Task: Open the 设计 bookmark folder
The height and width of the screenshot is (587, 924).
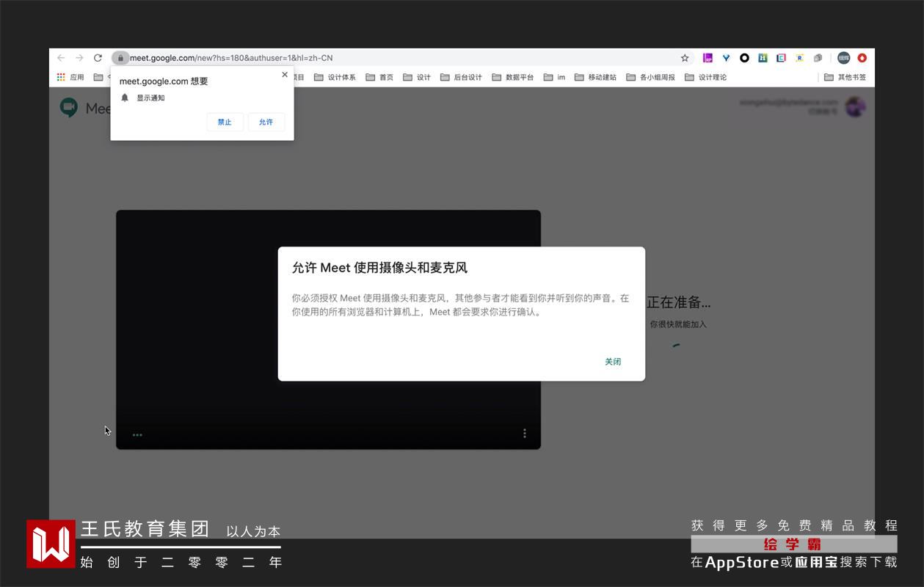Action: pyautogui.click(x=417, y=77)
